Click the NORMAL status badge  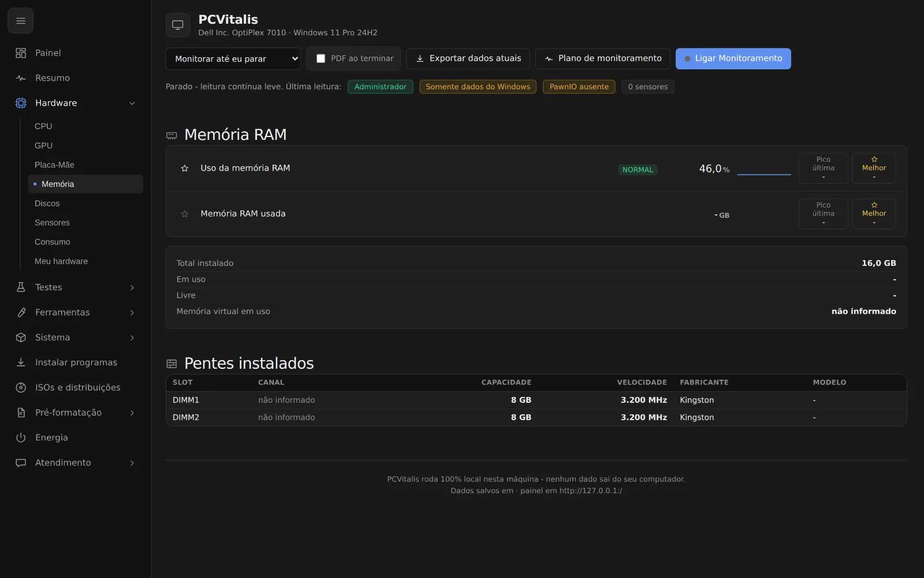(x=638, y=170)
